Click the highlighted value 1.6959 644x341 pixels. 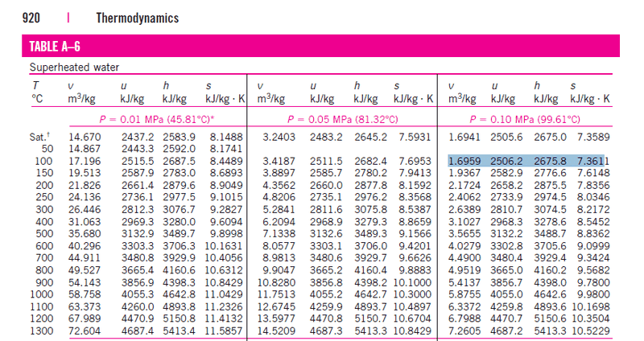[464, 160]
